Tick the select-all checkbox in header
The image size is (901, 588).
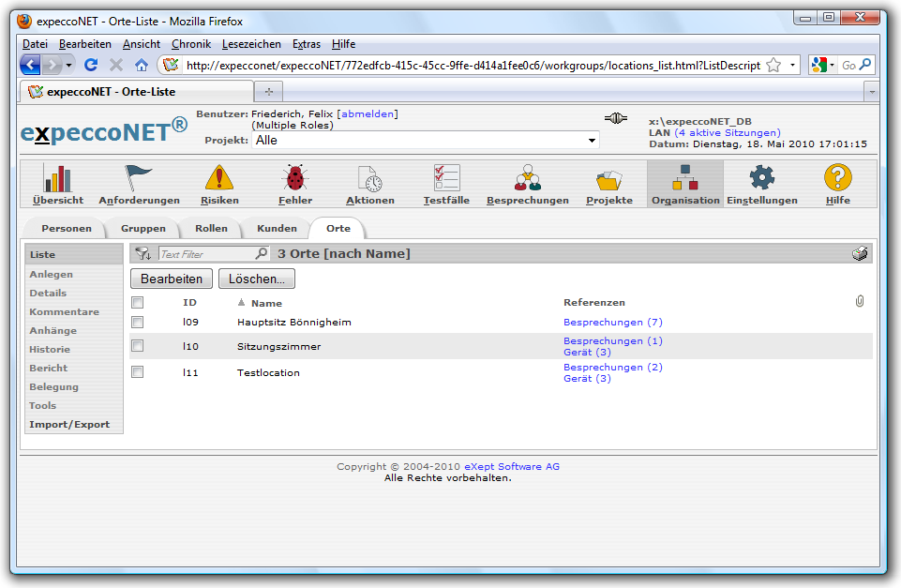tap(138, 303)
